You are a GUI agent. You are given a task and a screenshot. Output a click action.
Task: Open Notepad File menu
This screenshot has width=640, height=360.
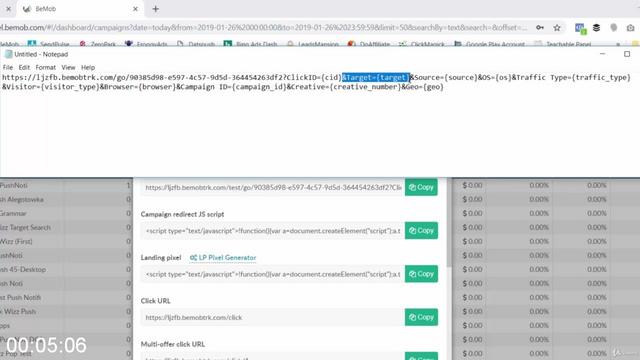(x=8, y=67)
